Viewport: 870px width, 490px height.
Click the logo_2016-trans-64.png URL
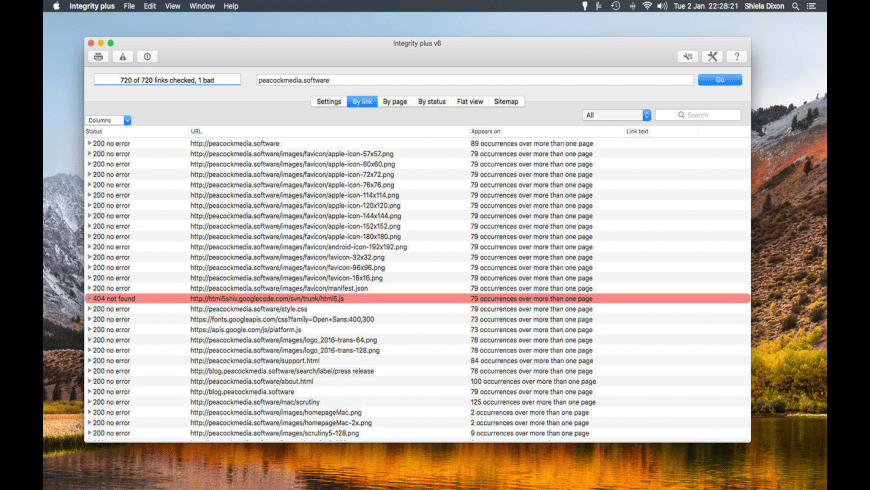coord(284,340)
